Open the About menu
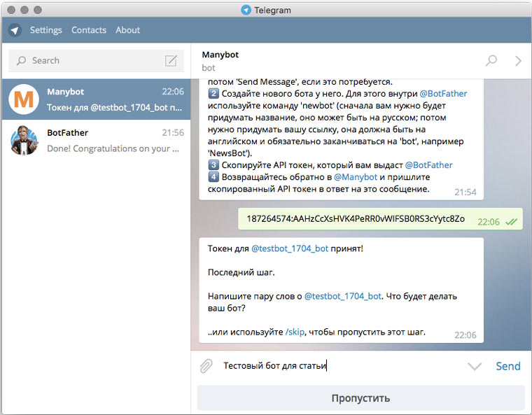This screenshot has height=415, width=532. tap(128, 30)
